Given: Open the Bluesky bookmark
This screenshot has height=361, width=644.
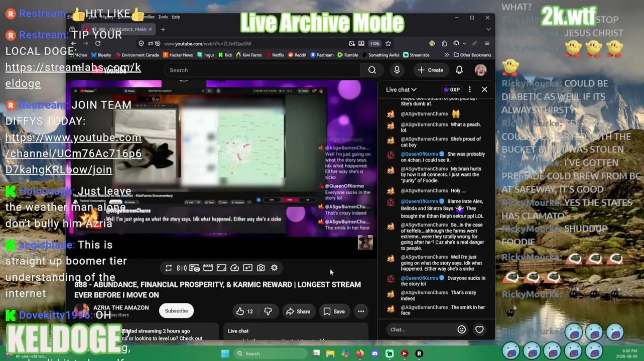Looking at the screenshot, I should click(x=101, y=55).
